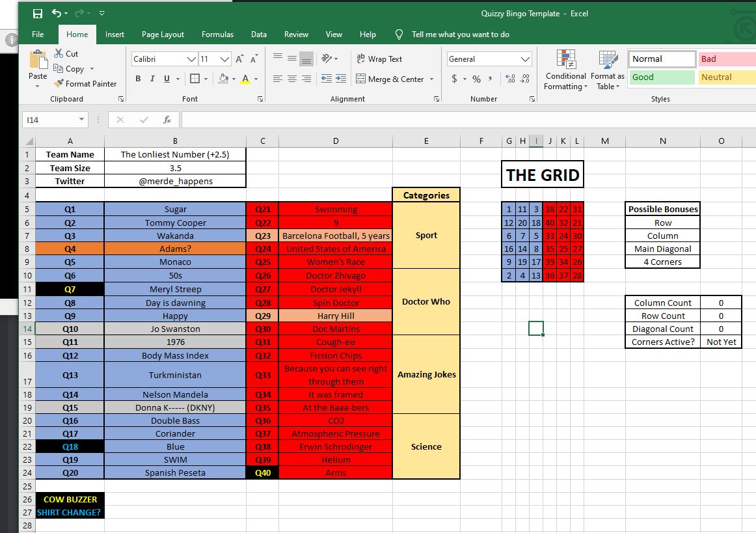Click the Undo arrow icon
This screenshot has width=756, height=533.
tap(57, 13)
